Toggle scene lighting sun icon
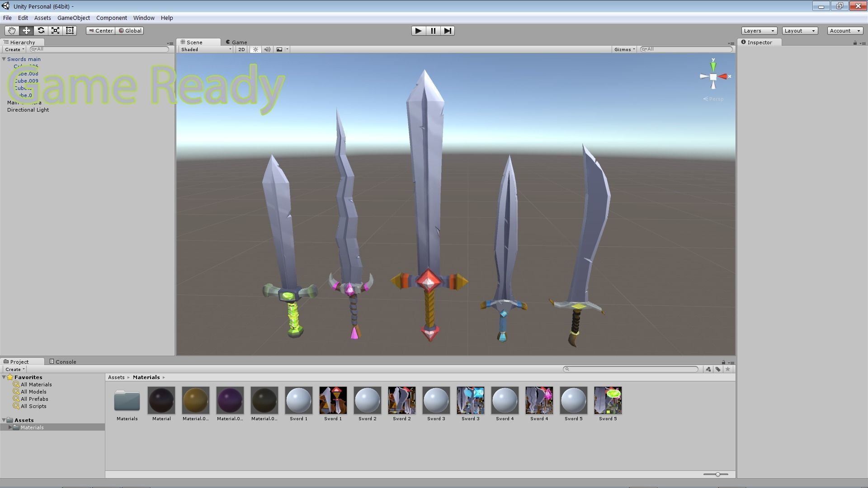The height and width of the screenshot is (488, 868). pos(255,49)
